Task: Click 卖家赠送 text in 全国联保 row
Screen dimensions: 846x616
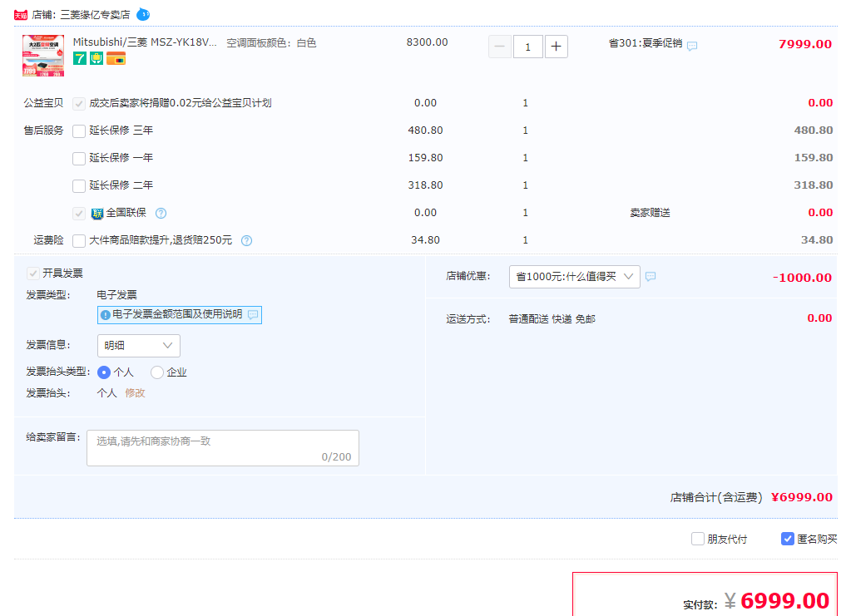Action: 651,213
